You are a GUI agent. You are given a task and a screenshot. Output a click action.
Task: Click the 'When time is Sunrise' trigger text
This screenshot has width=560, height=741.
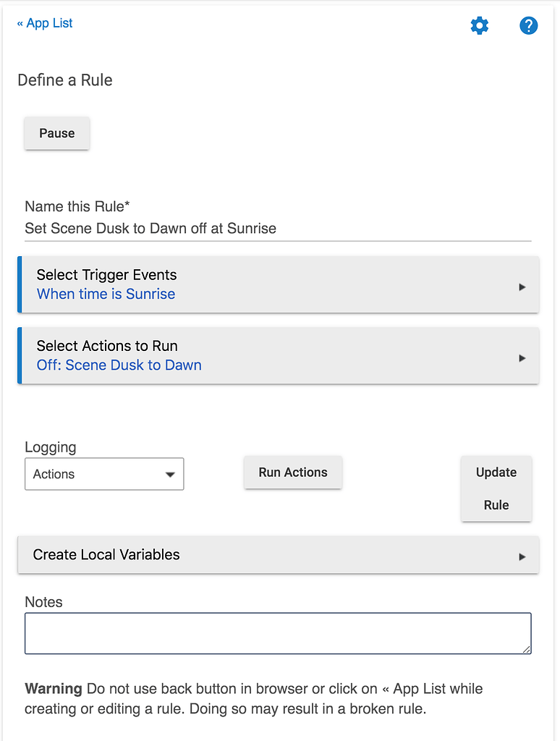click(106, 295)
